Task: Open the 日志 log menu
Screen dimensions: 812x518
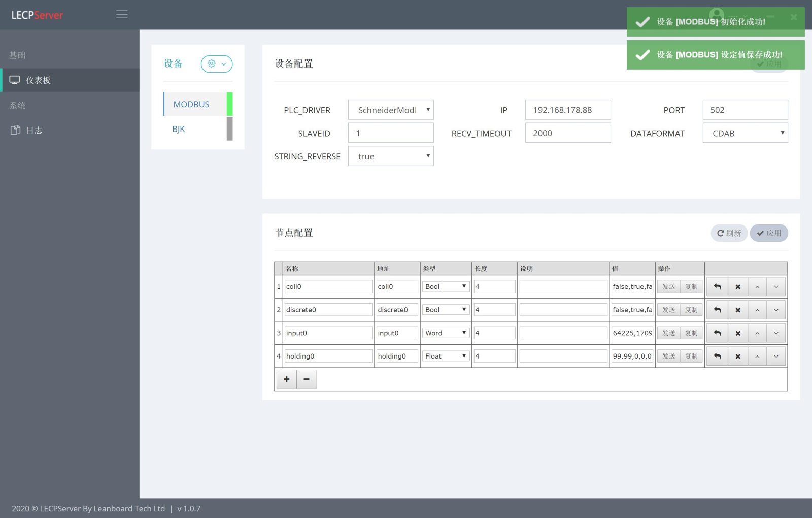Action: 70,131
